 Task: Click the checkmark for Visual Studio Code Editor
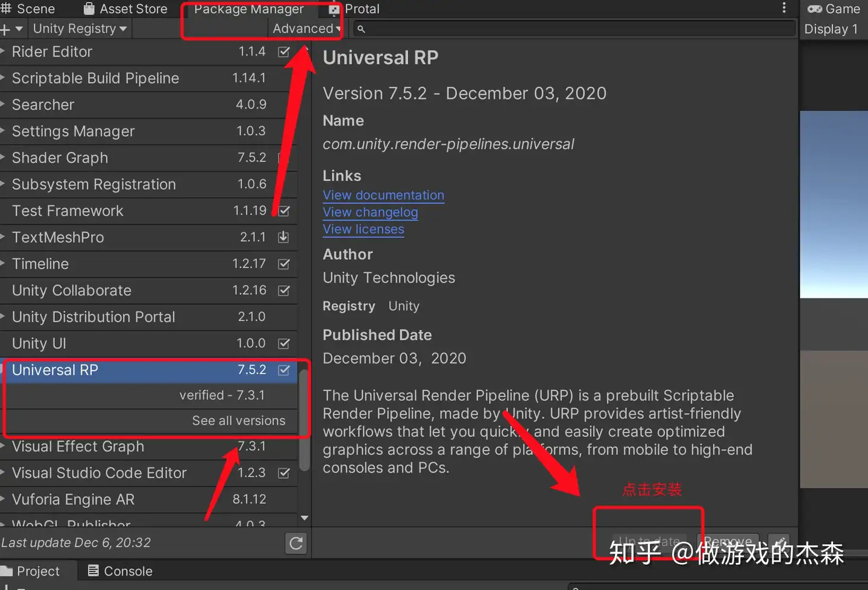(284, 473)
